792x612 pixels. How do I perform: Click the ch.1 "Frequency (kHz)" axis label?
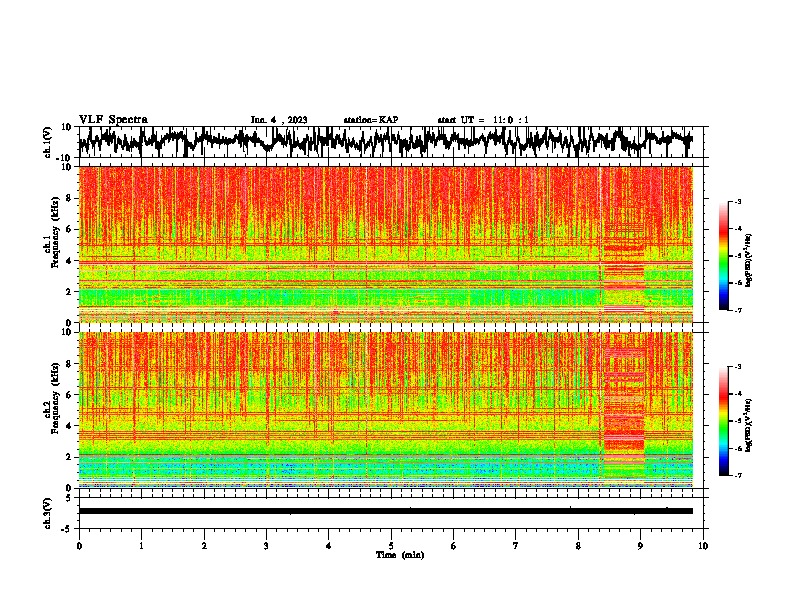(x=55, y=233)
